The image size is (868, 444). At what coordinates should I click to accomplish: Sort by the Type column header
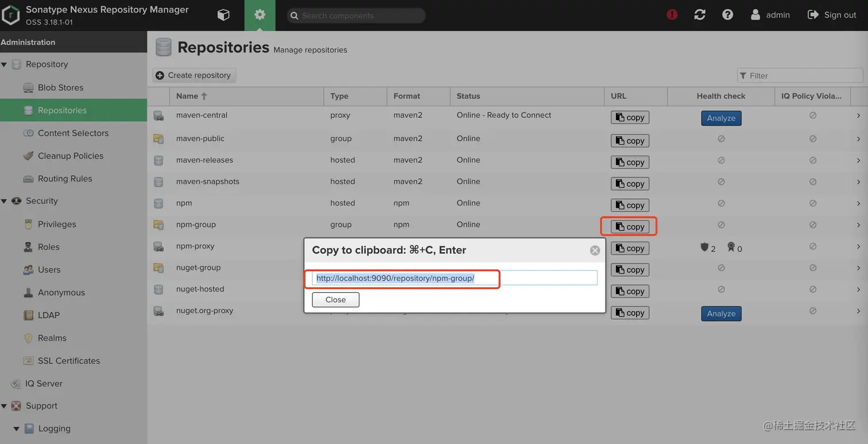coord(355,96)
